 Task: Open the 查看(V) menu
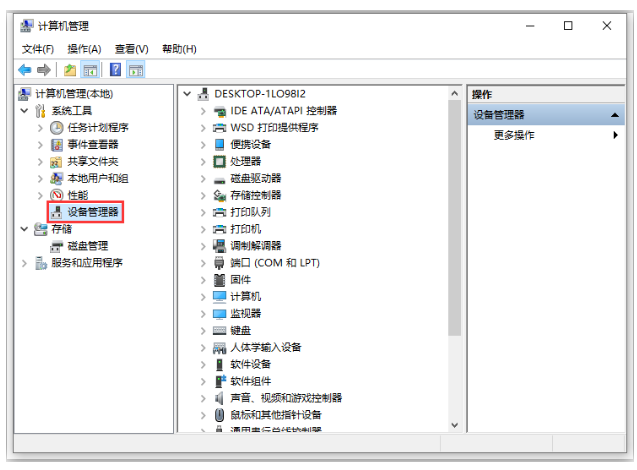(131, 49)
